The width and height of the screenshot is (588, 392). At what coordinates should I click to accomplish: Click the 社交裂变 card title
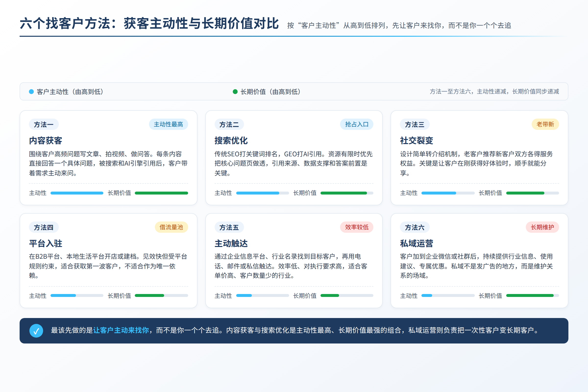pos(416,140)
